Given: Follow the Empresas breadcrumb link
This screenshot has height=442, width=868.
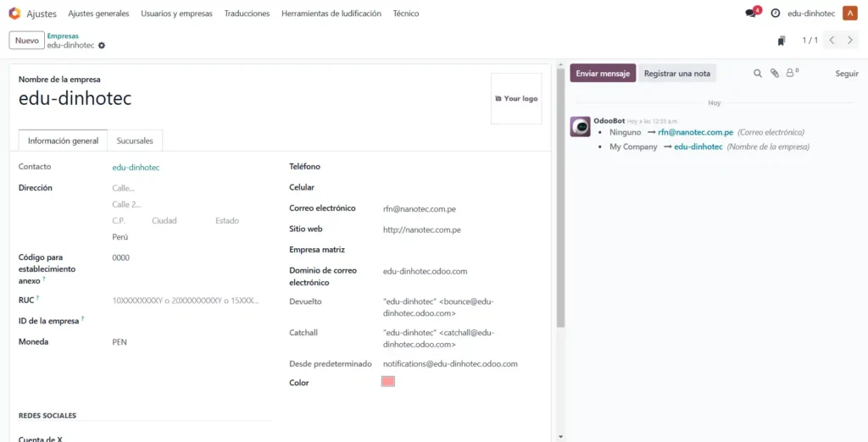Looking at the screenshot, I should pos(63,36).
